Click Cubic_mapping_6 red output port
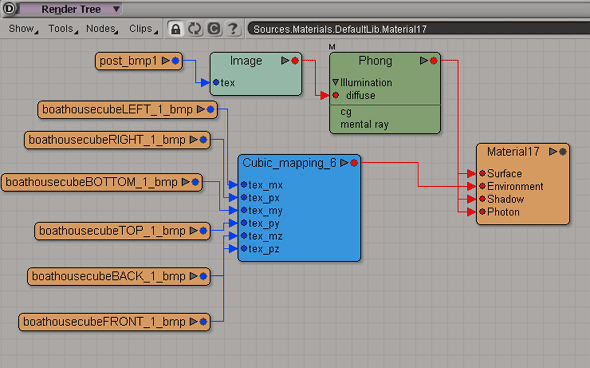 tap(354, 163)
